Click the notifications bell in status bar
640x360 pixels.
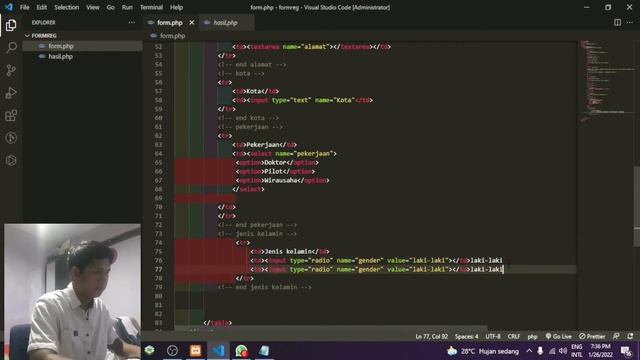tap(631, 336)
